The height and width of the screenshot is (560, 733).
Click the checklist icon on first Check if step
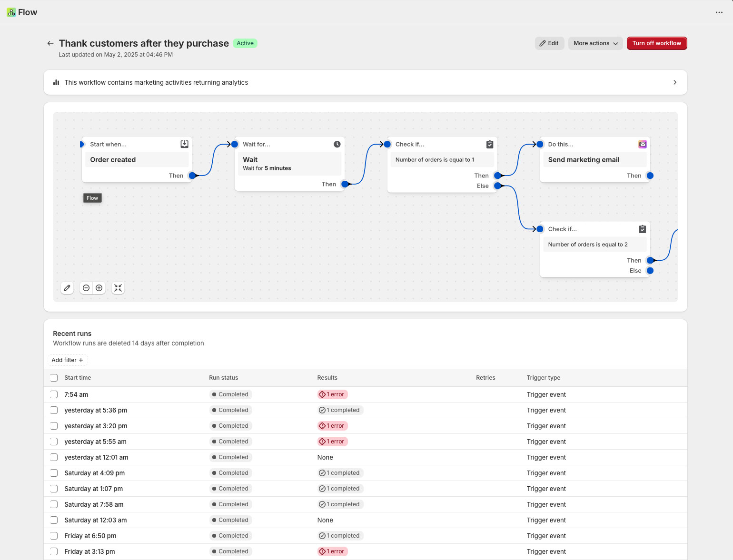pos(490,144)
